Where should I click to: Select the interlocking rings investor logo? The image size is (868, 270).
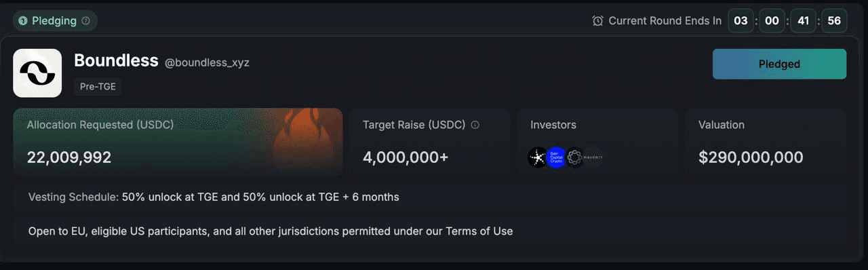coord(575,157)
